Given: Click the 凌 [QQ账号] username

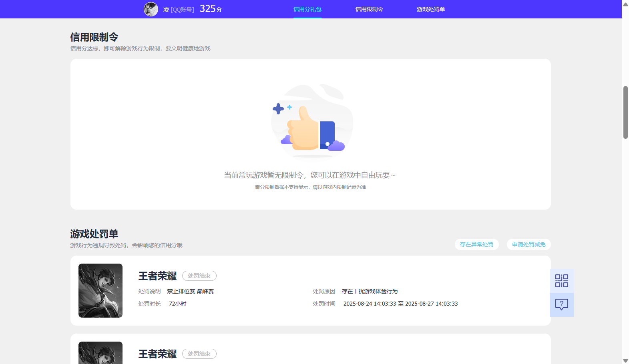Looking at the screenshot, I should pyautogui.click(x=179, y=10).
